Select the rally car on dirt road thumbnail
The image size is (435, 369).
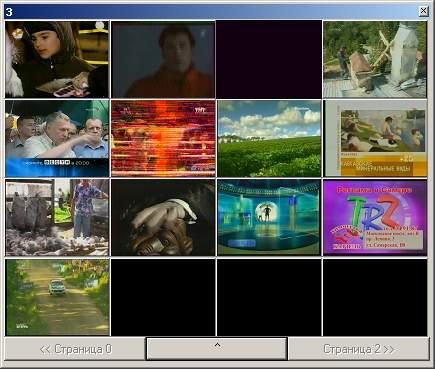click(x=57, y=297)
